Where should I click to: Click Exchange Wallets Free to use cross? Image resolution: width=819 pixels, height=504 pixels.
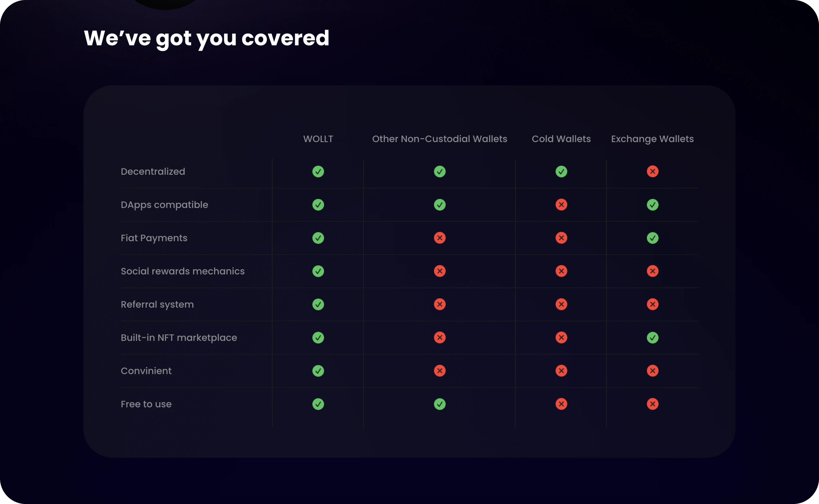[652, 404]
